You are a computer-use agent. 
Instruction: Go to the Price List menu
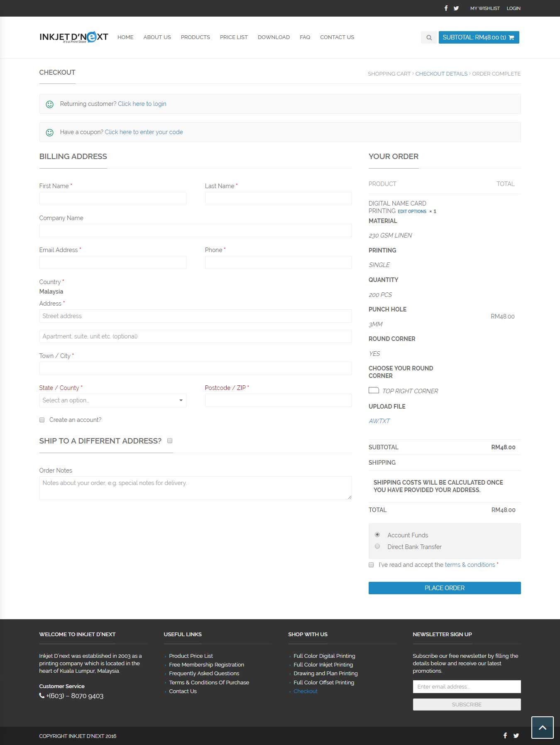(234, 37)
